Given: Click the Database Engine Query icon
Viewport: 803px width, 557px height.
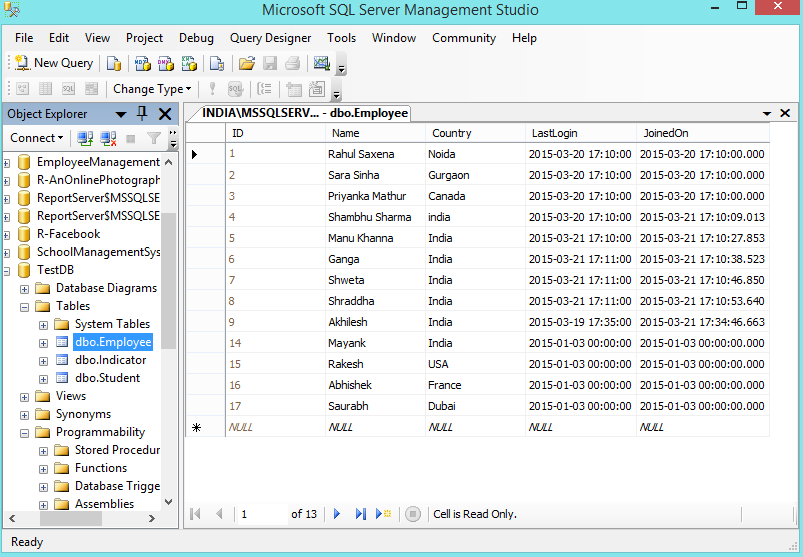Looking at the screenshot, I should point(115,63).
